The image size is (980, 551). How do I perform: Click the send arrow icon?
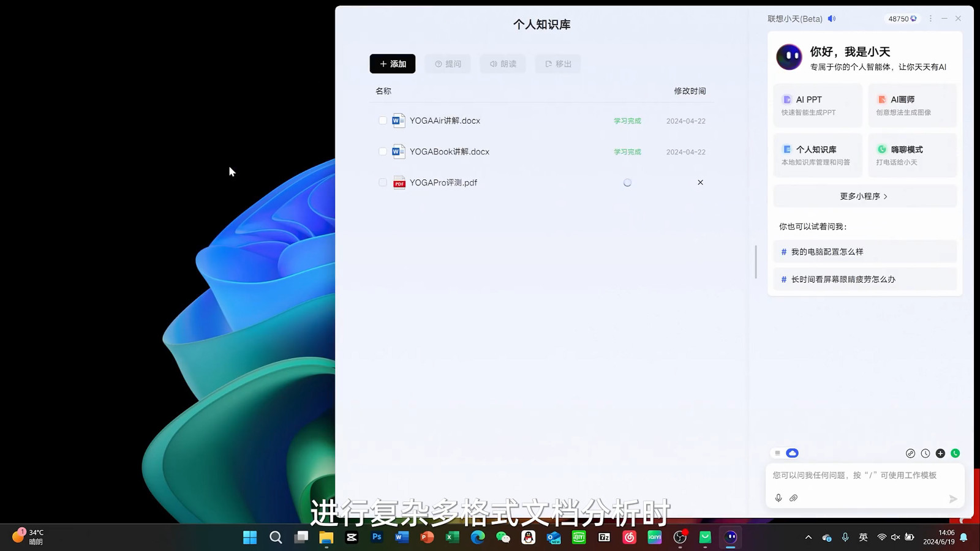[x=953, y=499]
